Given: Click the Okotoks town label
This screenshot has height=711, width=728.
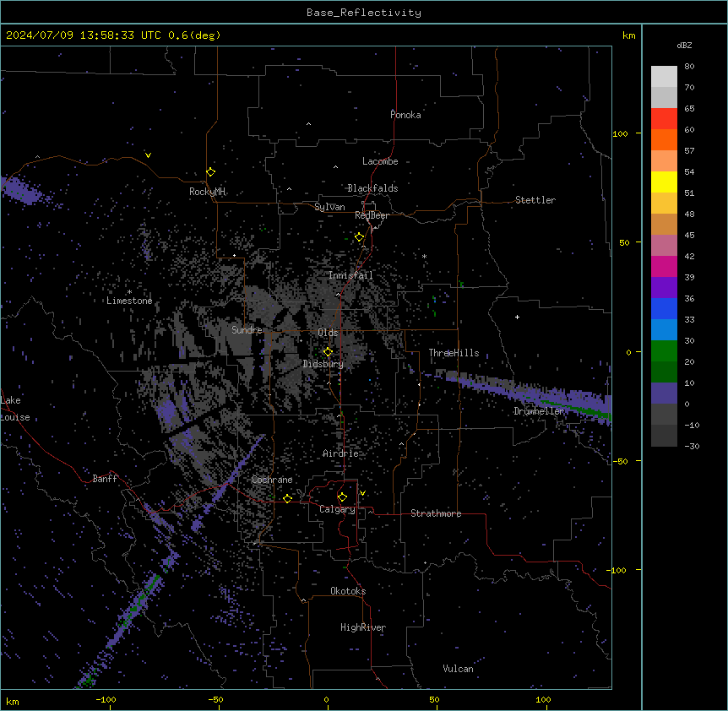Looking at the screenshot, I should pyautogui.click(x=348, y=591).
